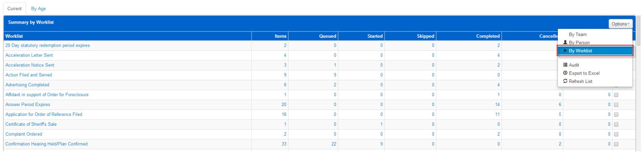Open Advertising Completed worklist link
The width and height of the screenshot is (644, 155).
tap(27, 85)
